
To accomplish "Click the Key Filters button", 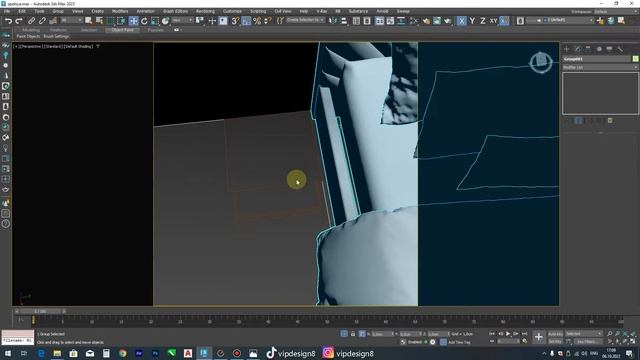I will 588,342.
